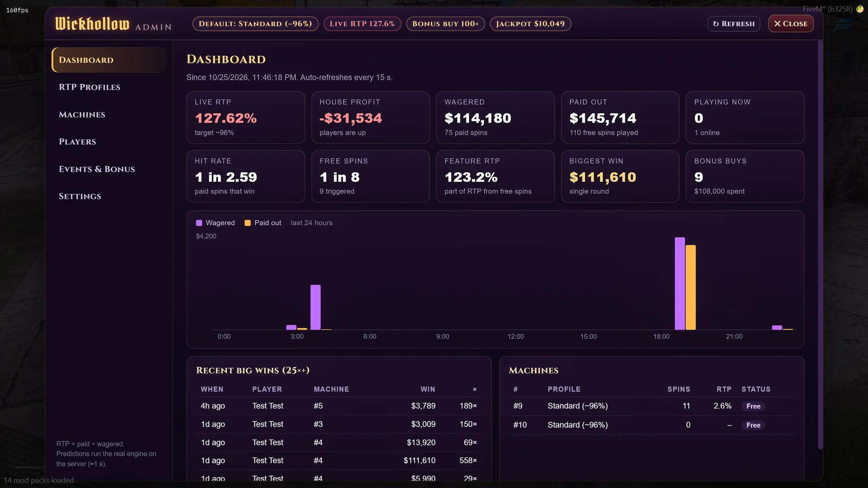The width and height of the screenshot is (868, 488).
Task: Click the orange Paid out legend swatch
Action: coord(247,223)
